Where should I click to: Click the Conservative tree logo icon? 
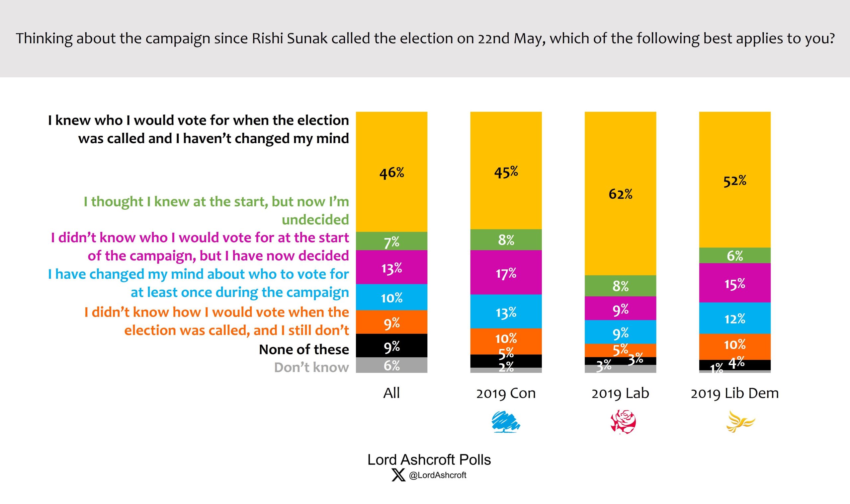point(506,422)
